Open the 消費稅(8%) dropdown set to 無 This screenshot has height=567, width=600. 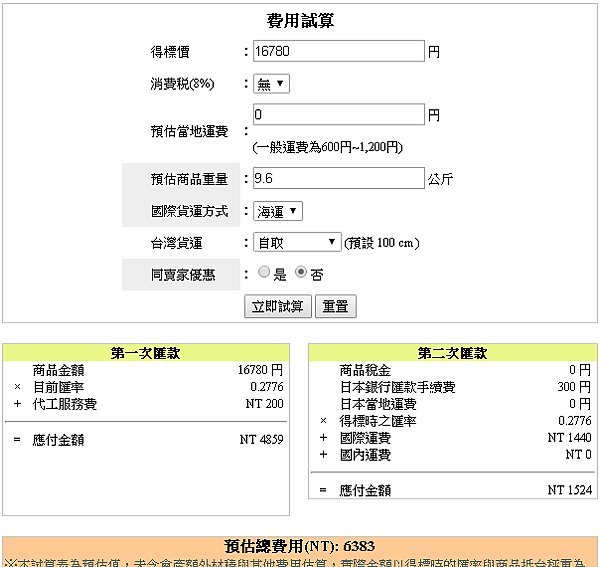271,84
